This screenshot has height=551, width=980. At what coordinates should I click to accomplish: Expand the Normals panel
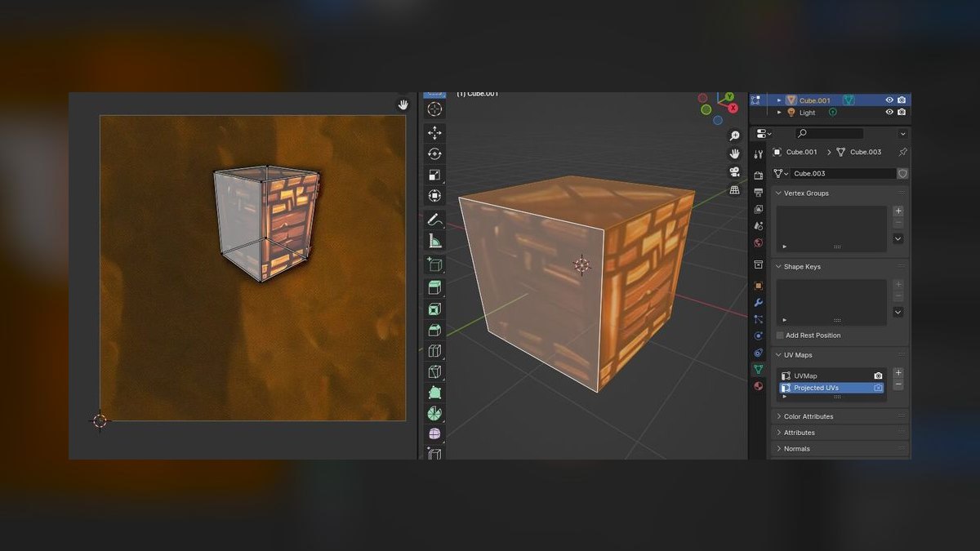(x=778, y=449)
